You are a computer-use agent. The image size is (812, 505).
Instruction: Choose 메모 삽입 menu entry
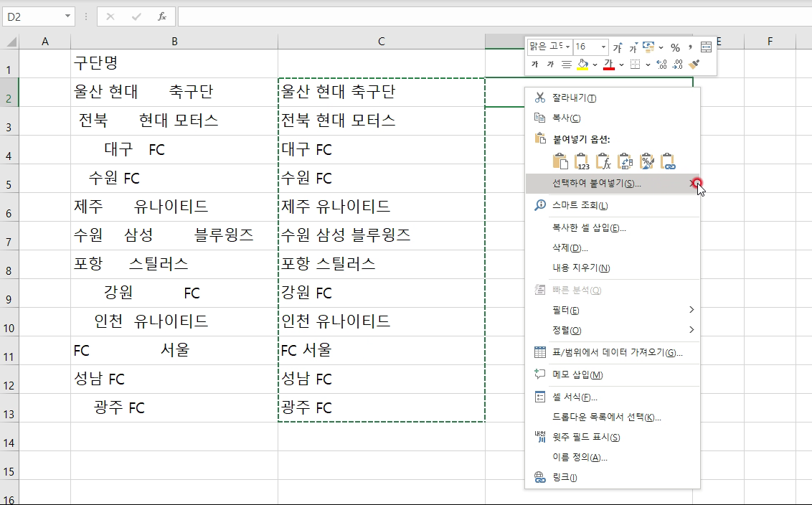(x=613, y=375)
